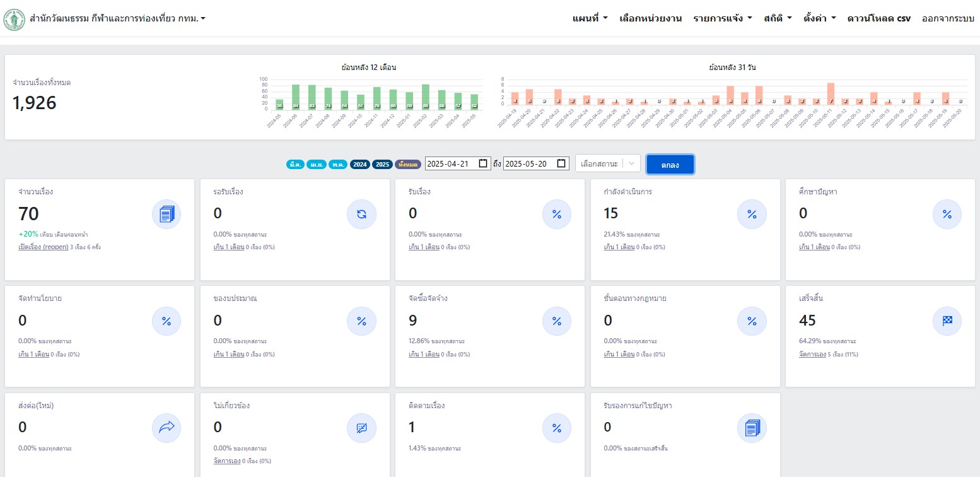The width and height of the screenshot is (980, 477).
Task: Click จัดการเอง link in ไม่เกี่ยวข้อง card
Action: 227,461
